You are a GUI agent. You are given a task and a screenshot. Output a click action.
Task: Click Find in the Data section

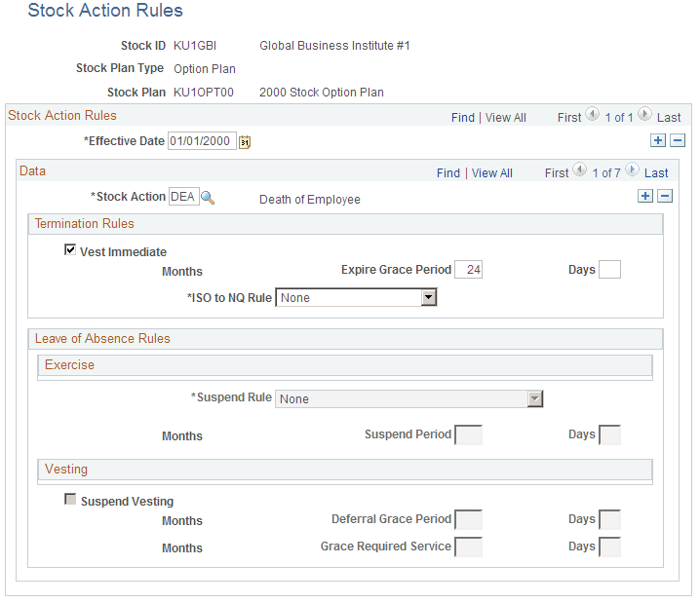[x=448, y=173]
